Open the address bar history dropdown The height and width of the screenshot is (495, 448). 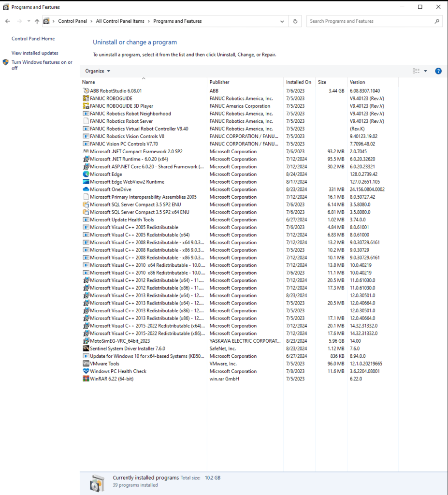[x=282, y=21]
